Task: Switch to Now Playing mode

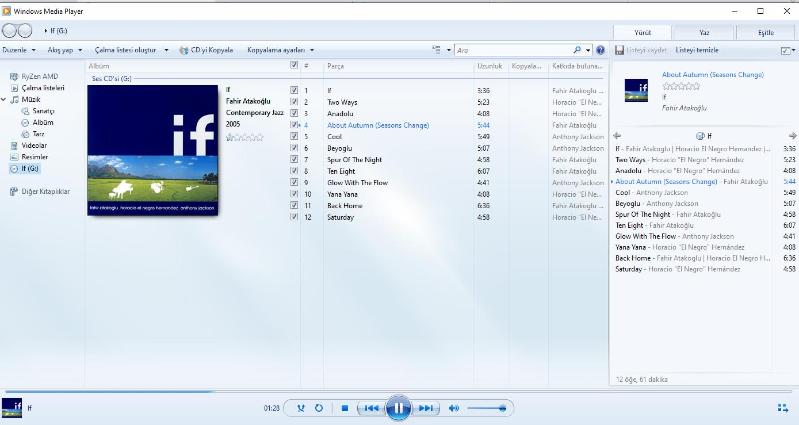Action: point(783,408)
